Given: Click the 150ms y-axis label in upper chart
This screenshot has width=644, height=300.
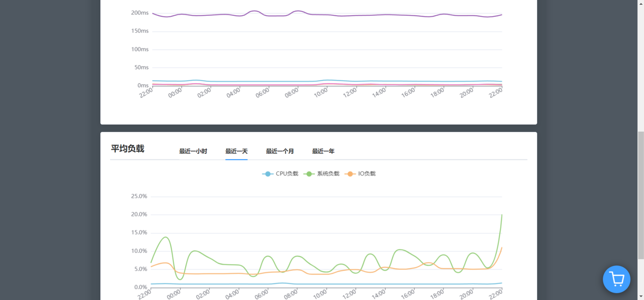Looking at the screenshot, I should 140,31.
